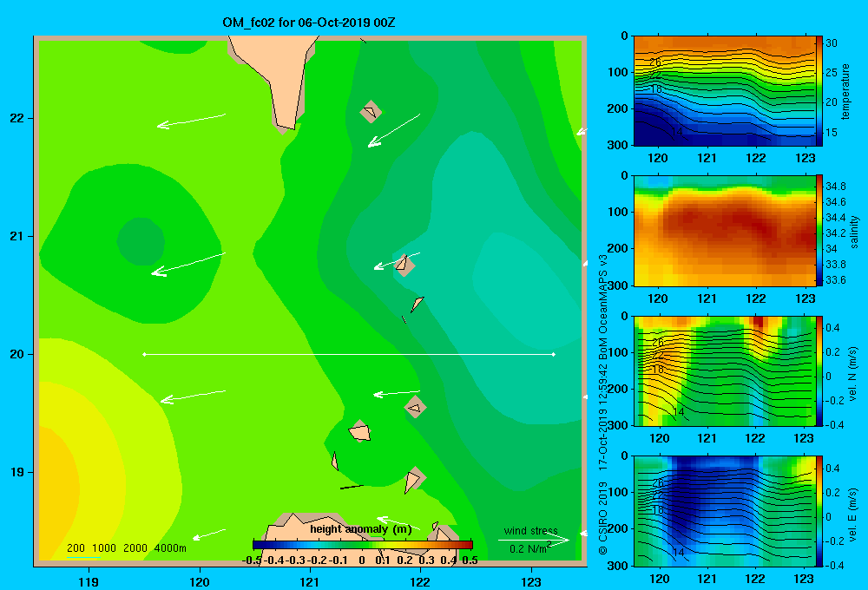Select the height anomaly colorbar on the map
Image resolution: width=868 pixels, height=590 pixels.
click(x=363, y=545)
